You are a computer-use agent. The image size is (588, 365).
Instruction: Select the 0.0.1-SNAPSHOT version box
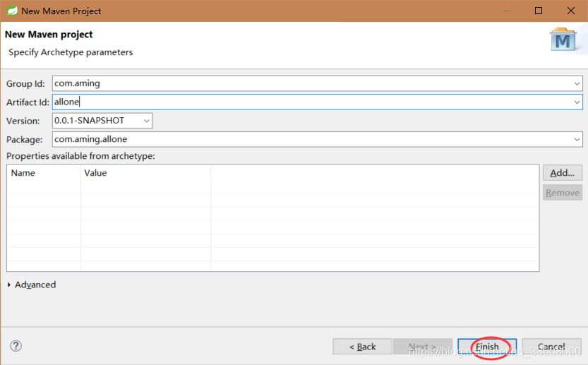click(102, 121)
